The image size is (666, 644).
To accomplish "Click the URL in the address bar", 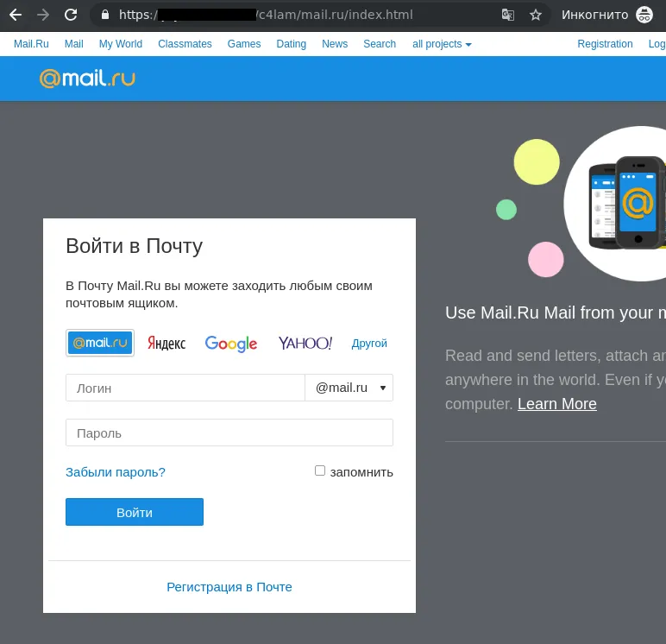I will [x=266, y=15].
